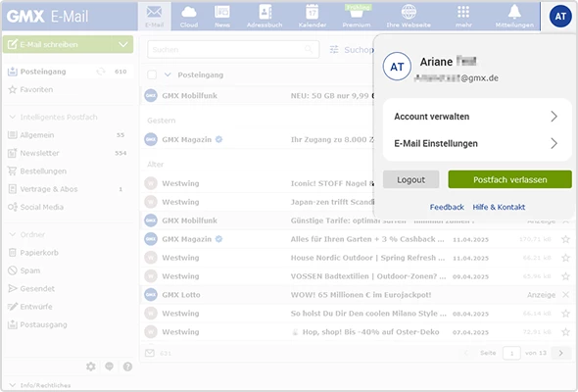578x392 pixels.
Task: Expand the E-Mail schreiben dropdown arrow
Action: click(x=123, y=45)
